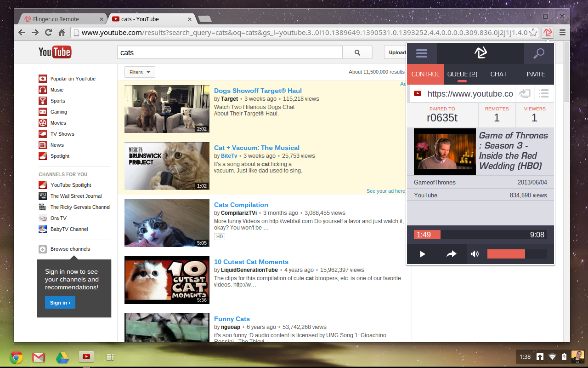Reload the YouTube page
The height and width of the screenshot is (368, 588).
(48, 32)
